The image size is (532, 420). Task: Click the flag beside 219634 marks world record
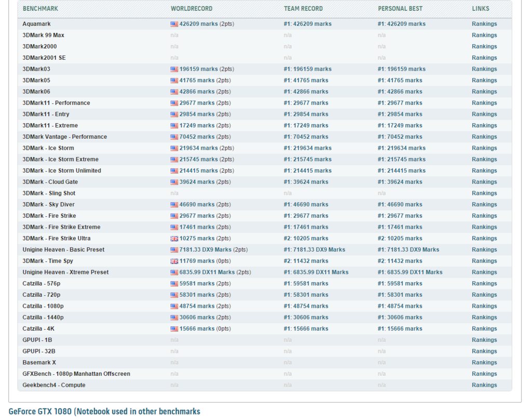(x=174, y=148)
